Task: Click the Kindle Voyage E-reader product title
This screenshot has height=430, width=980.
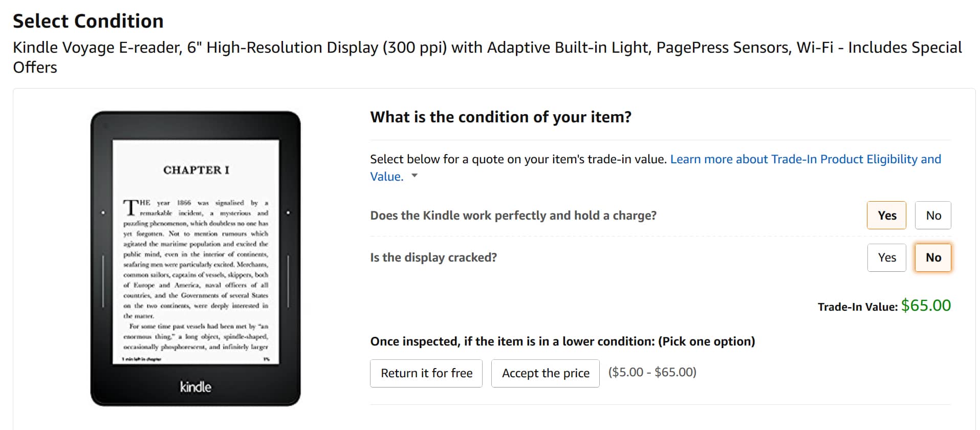Action: [487, 57]
